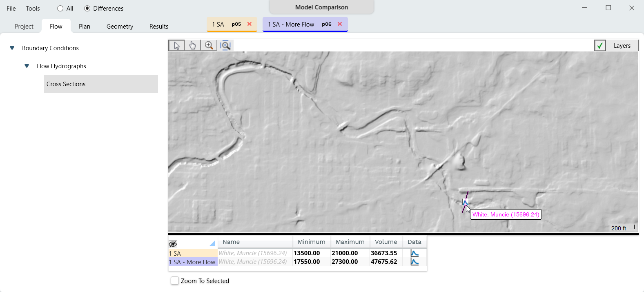Close the 1 SA p05 plan tab
Image resolution: width=644 pixels, height=292 pixels.
tap(250, 24)
